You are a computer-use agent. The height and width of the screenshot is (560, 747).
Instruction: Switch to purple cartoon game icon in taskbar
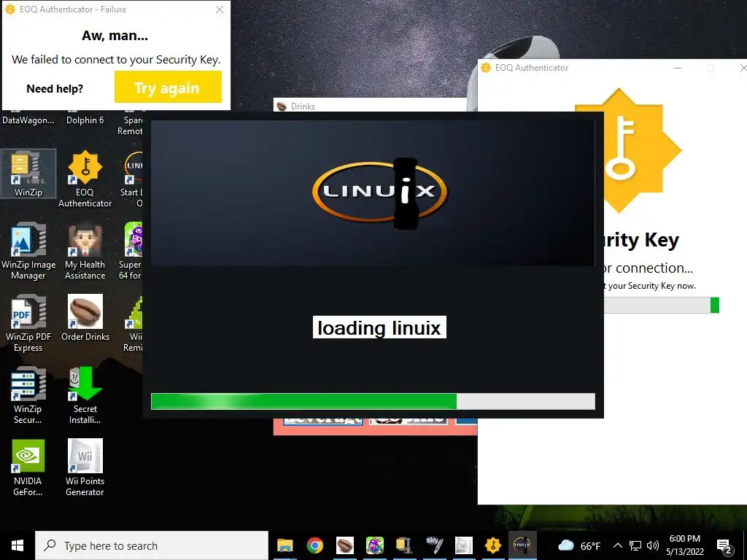click(374, 545)
